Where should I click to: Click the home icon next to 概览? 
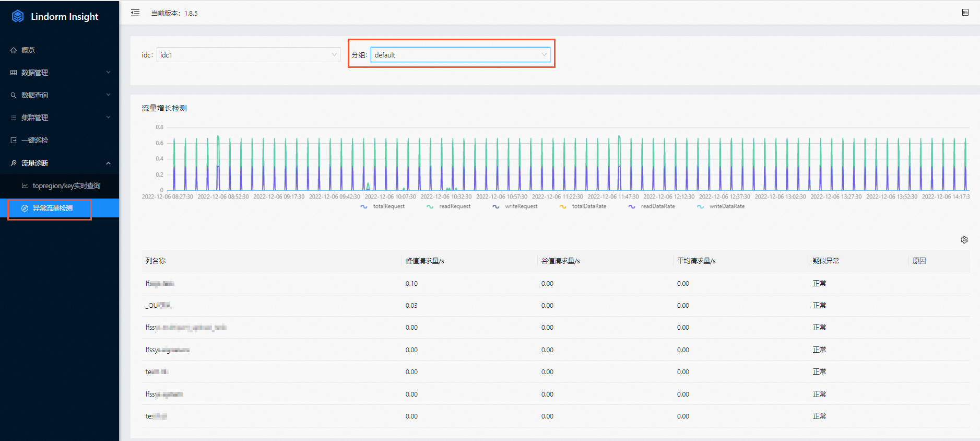(14, 50)
